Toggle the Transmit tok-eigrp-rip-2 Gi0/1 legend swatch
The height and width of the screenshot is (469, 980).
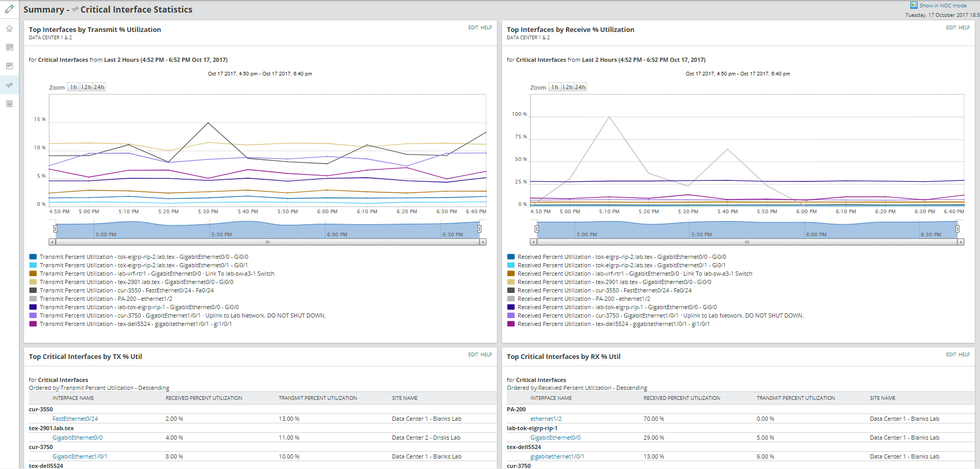33,265
